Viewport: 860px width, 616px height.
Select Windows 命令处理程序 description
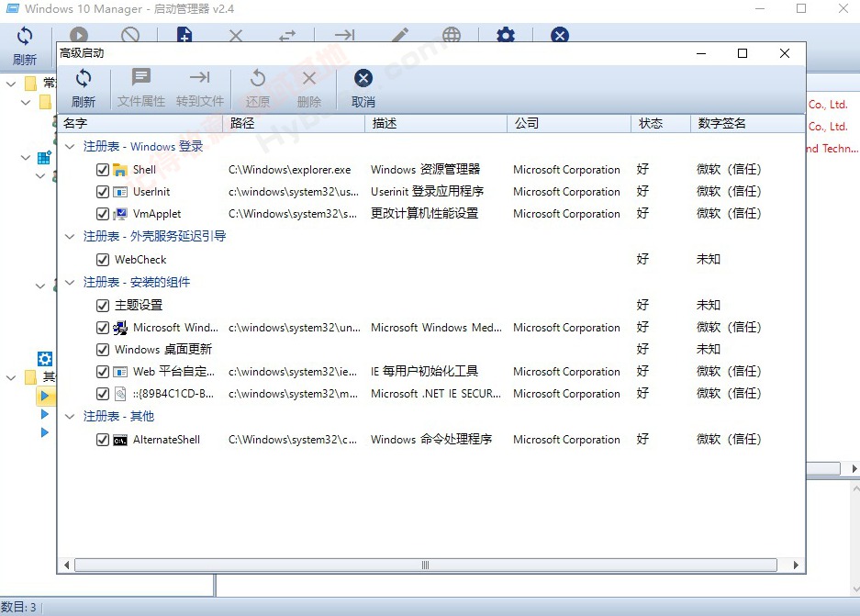click(x=431, y=440)
